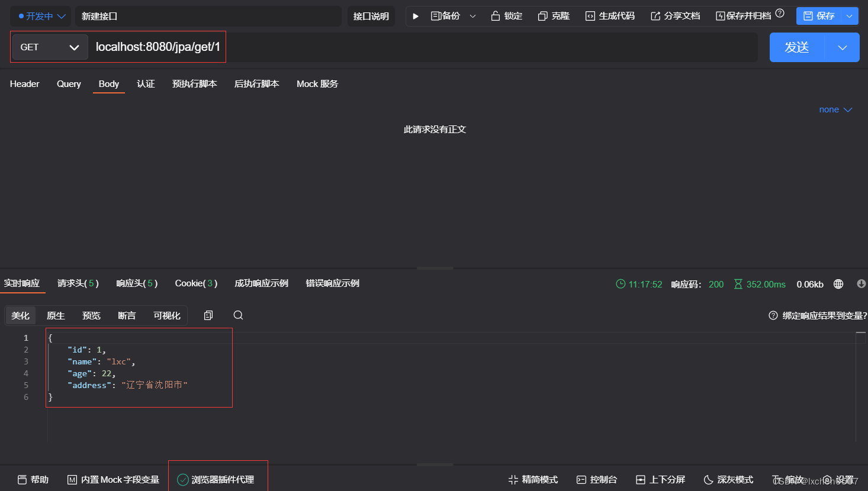Viewport: 868px width, 491px height.
Task: Click the copy response icon
Action: coord(208,315)
